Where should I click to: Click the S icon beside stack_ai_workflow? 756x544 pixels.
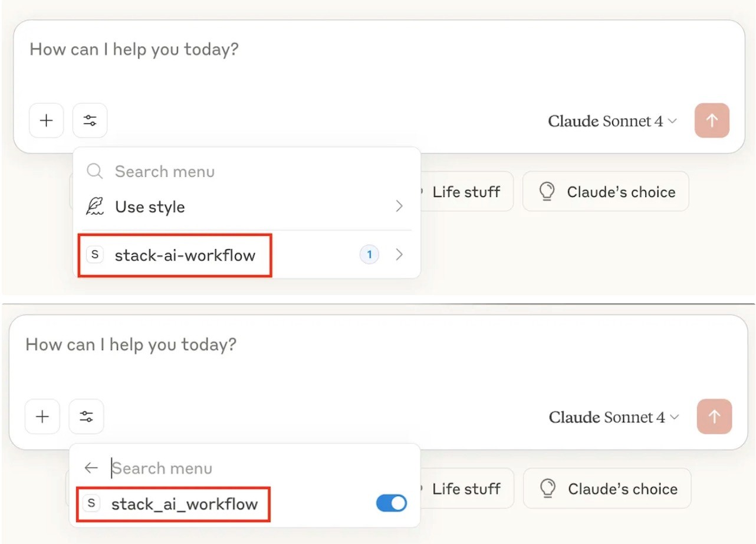pyautogui.click(x=91, y=503)
